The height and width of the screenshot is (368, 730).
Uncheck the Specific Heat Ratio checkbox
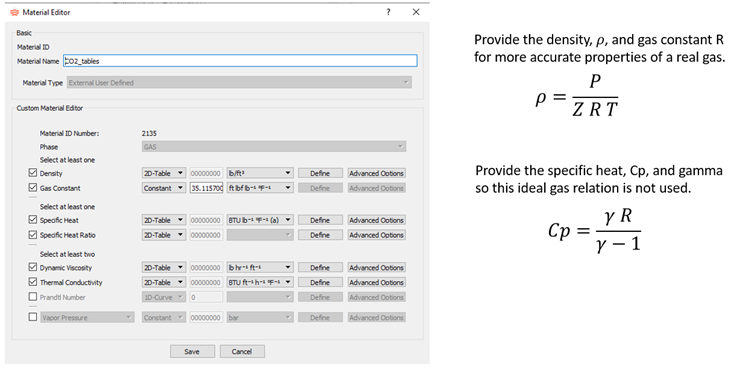[33, 235]
